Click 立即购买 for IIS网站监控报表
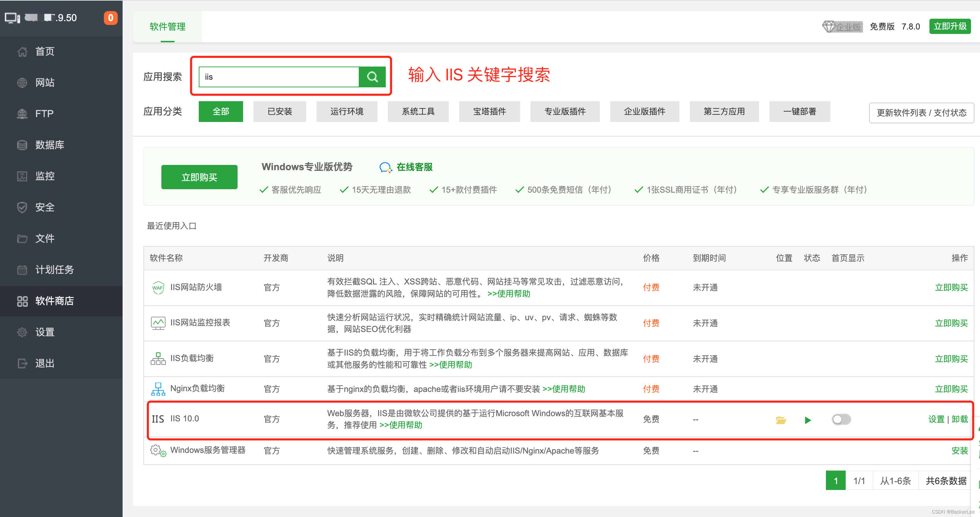 pyautogui.click(x=951, y=323)
